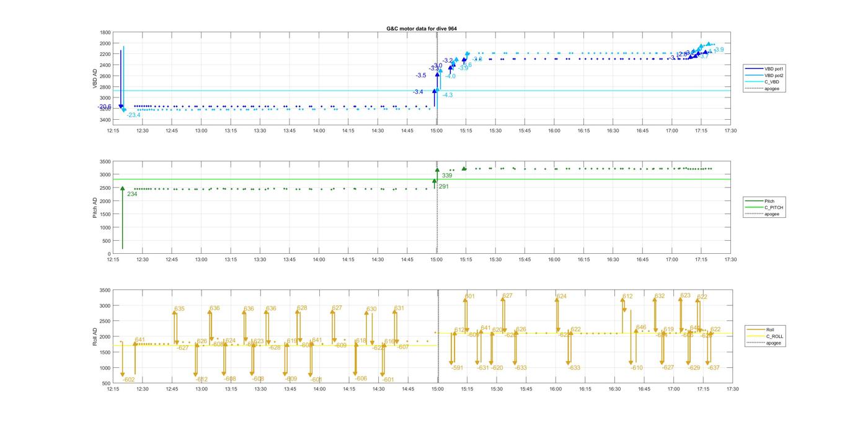Screen dimensions: 868x430
Task: Click the '-4.0' data label in VBD plot
Action: click(450, 76)
